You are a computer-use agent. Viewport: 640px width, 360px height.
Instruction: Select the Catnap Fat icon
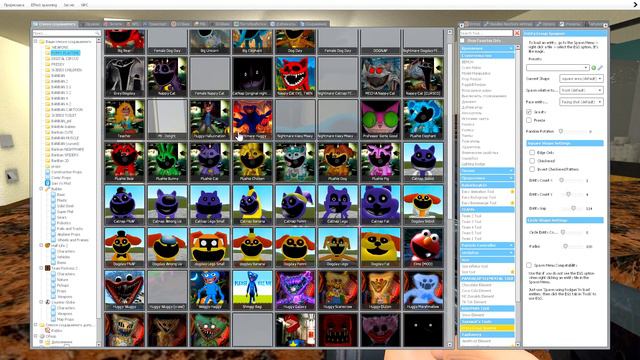coord(380,204)
